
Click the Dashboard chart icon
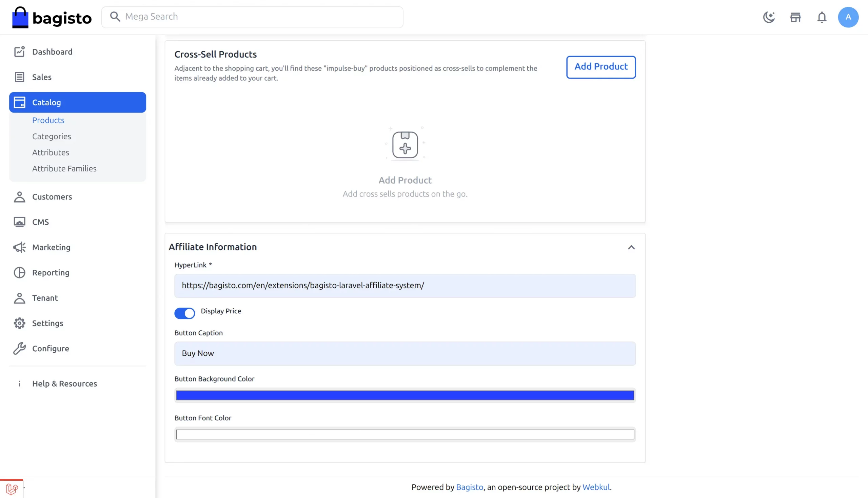coord(20,51)
